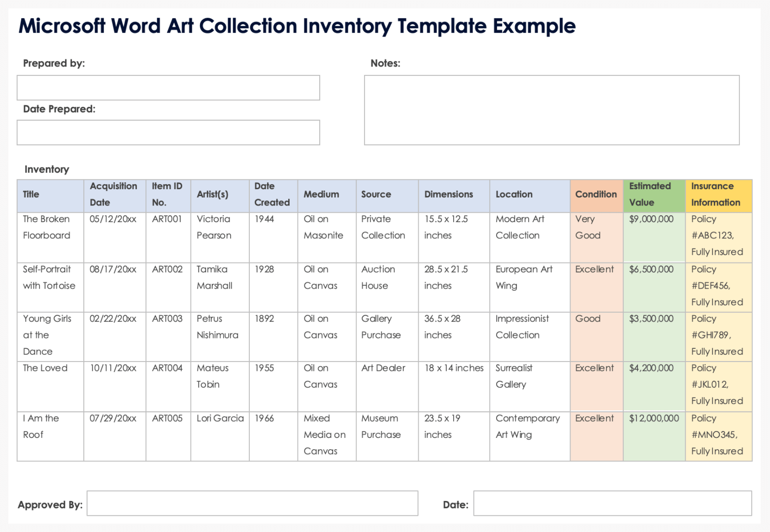Click the bottom Date input field
The width and height of the screenshot is (770, 532).
coord(612,503)
